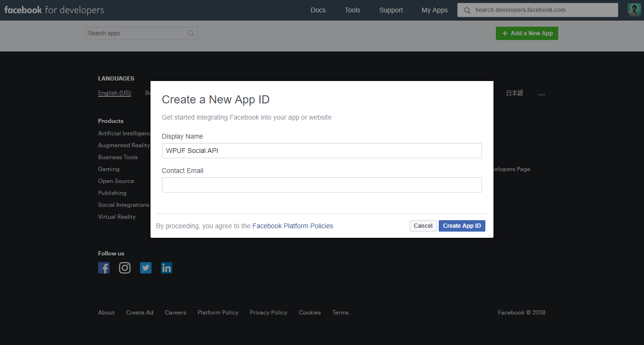Viewport: 644px width, 345px height.
Task: Open the Facebook icon under Follow us
Action: click(x=104, y=268)
